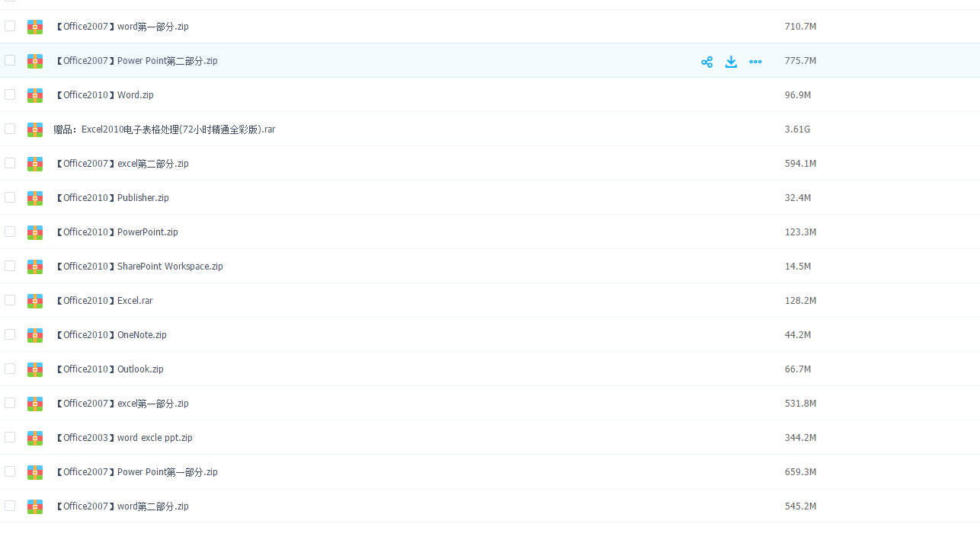
Task: Click the 710.7M file size
Action: 800,27
